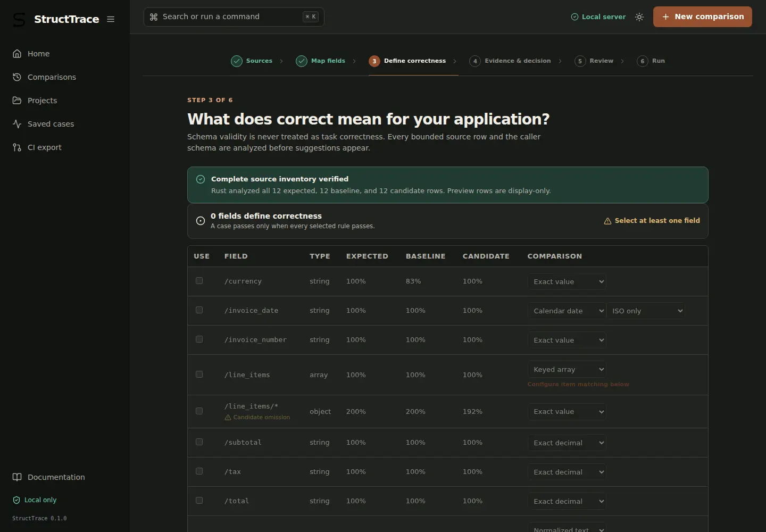Click the command icon in search bar

(154, 17)
